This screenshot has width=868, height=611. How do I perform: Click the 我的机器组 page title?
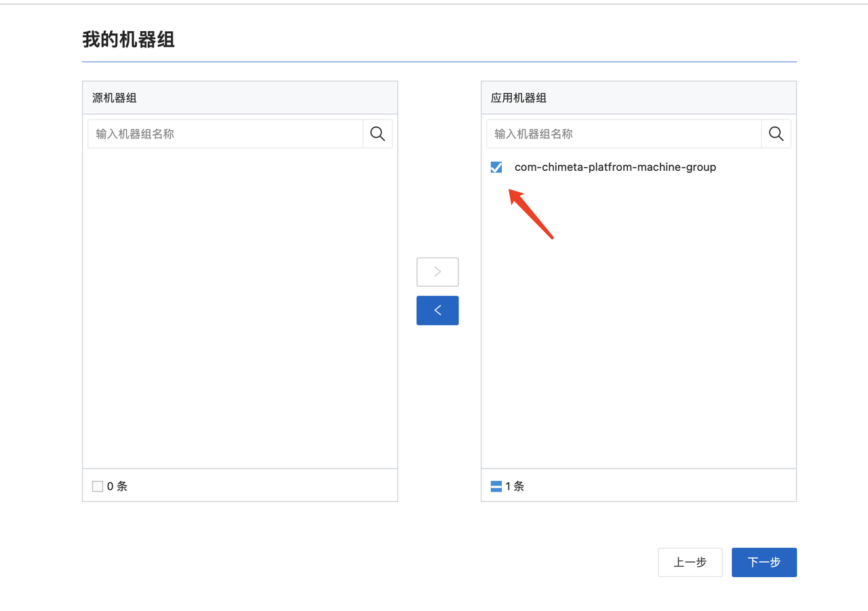[129, 39]
